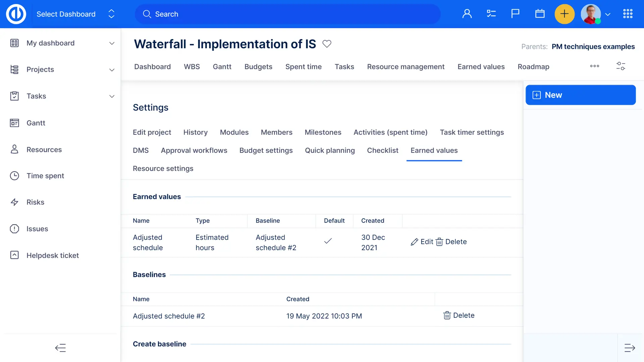Click the Search input field
This screenshot has height=362, width=644.
point(287,14)
